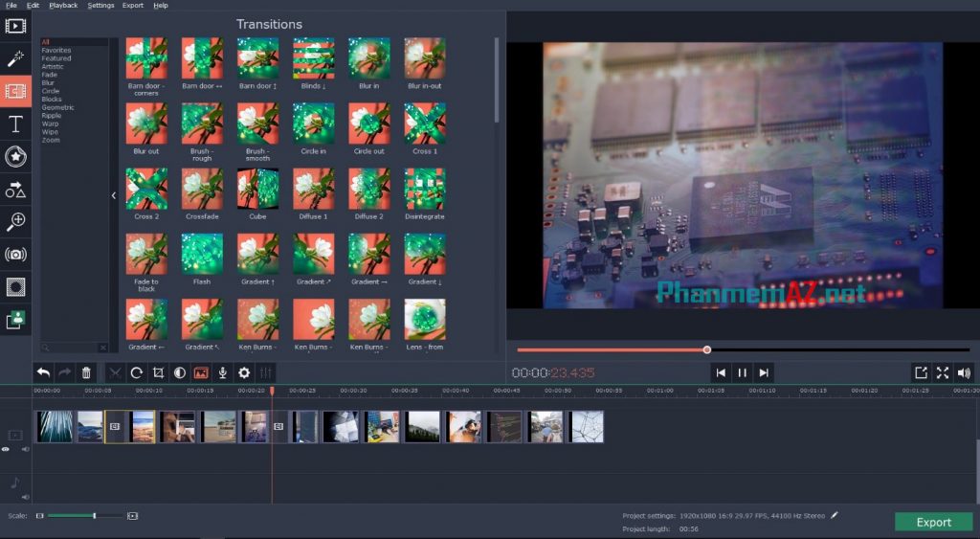Open the Stabilization camera tab
Screen dimensions: 980x539
pyautogui.click(x=15, y=255)
